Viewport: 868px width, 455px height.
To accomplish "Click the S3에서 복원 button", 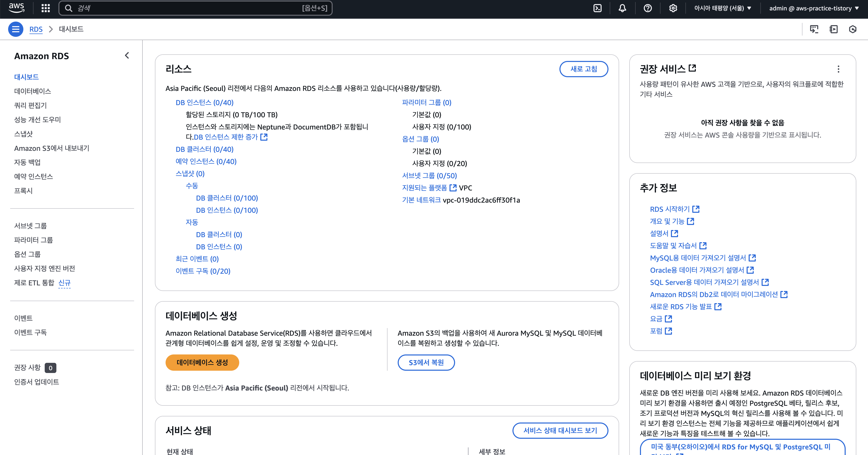I will click(426, 362).
